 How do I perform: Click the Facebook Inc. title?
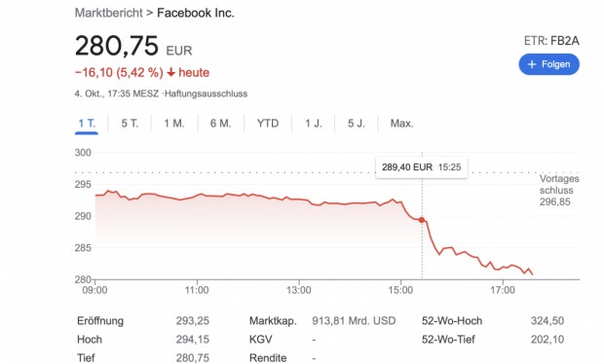196,13
